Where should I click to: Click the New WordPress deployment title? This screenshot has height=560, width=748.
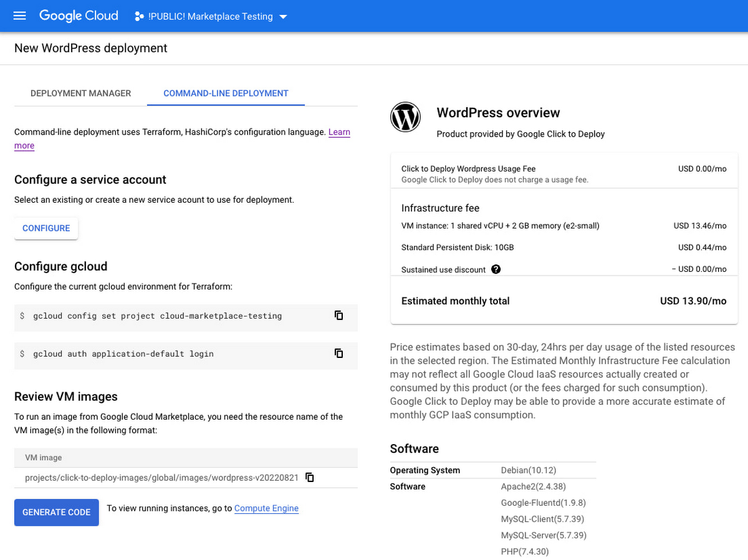pos(91,48)
